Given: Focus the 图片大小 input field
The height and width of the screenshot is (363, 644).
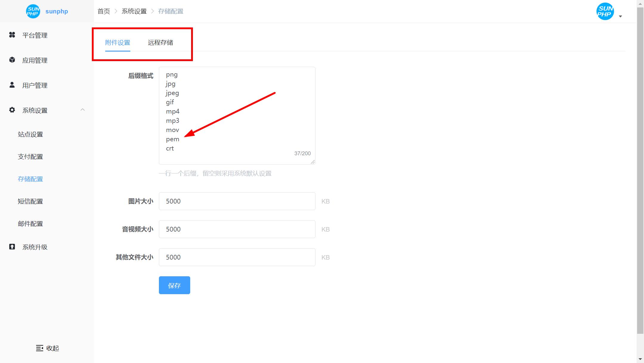Looking at the screenshot, I should tap(237, 201).
